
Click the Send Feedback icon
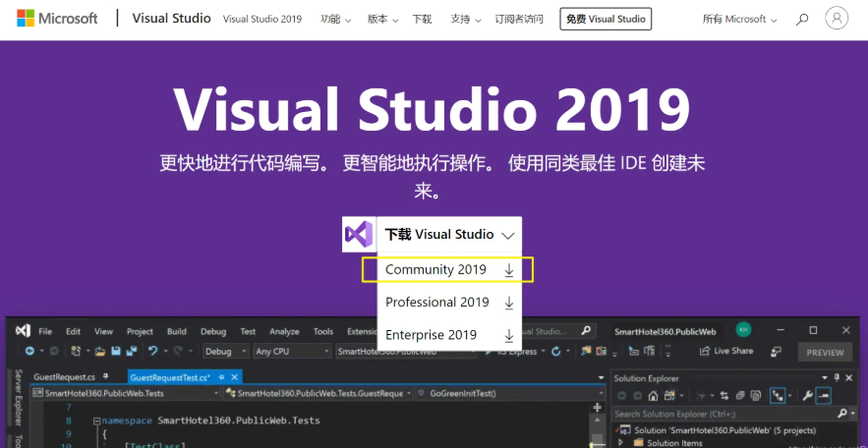pos(777,351)
